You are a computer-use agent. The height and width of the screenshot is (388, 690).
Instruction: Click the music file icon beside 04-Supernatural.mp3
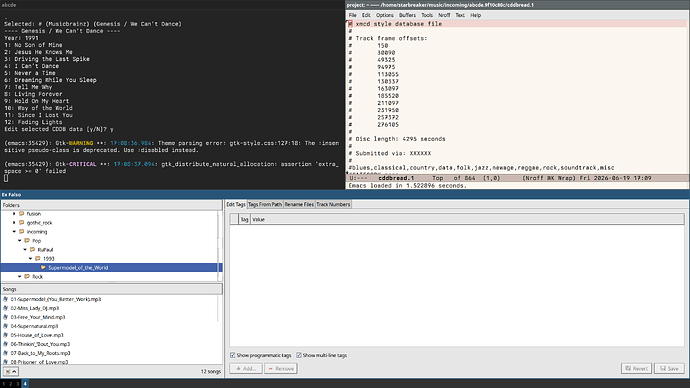pyautogui.click(x=6, y=326)
